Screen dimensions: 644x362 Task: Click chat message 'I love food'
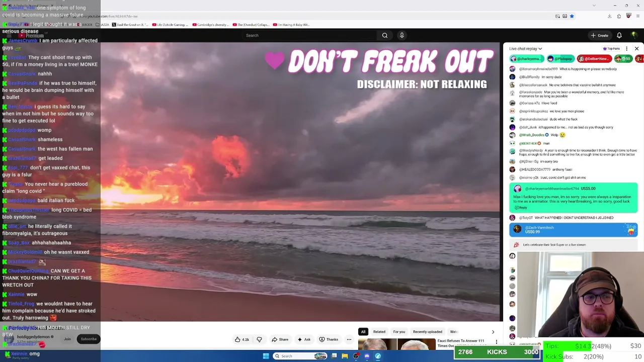click(x=550, y=103)
